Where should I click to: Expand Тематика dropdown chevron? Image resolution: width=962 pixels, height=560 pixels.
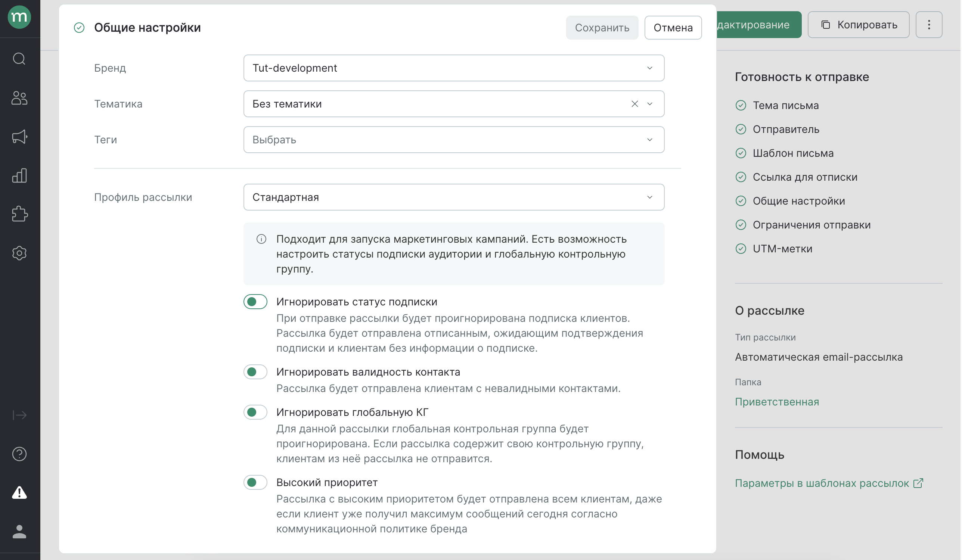click(x=650, y=104)
